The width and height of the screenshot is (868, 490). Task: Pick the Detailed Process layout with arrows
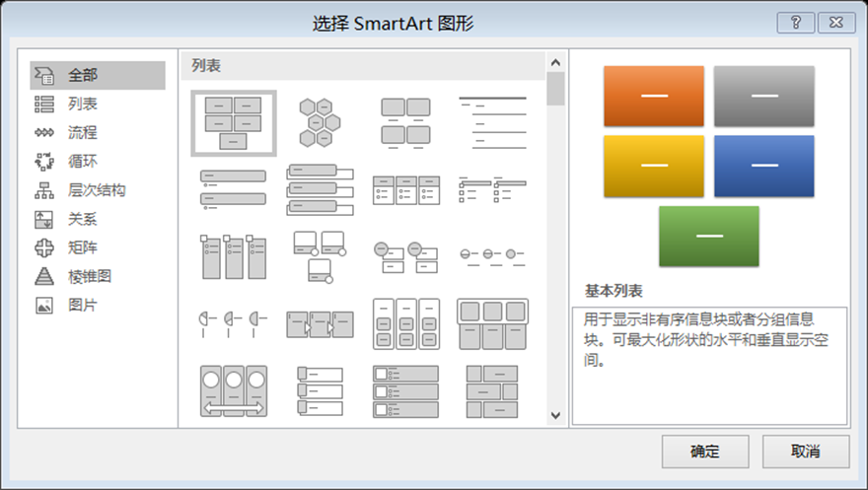coord(320,324)
